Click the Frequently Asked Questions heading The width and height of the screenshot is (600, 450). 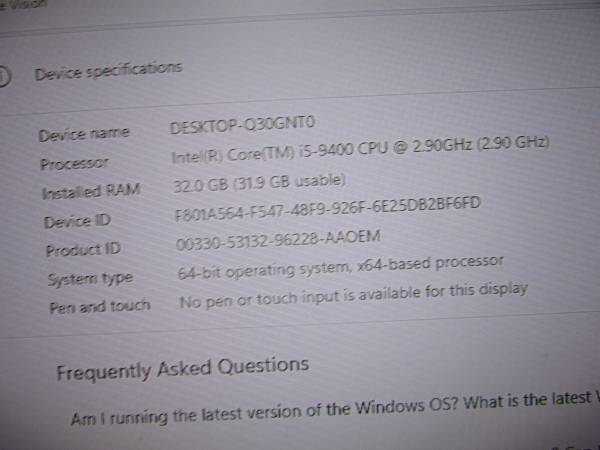click(183, 368)
